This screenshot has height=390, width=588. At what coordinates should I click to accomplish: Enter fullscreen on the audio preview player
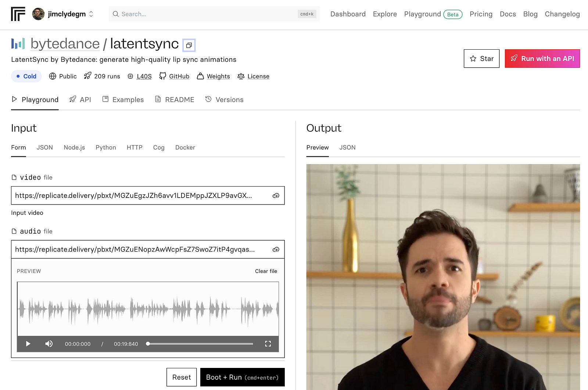(x=268, y=343)
